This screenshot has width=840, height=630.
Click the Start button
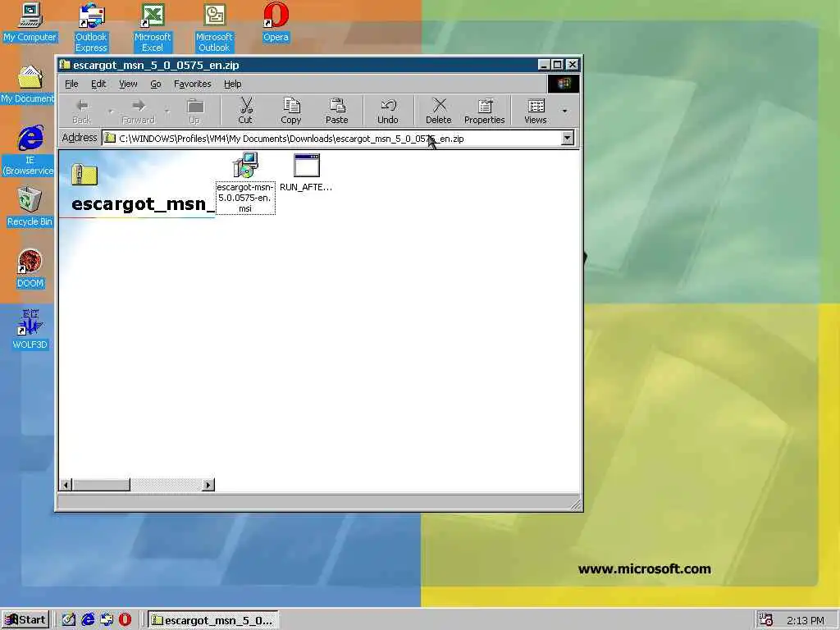(25, 620)
